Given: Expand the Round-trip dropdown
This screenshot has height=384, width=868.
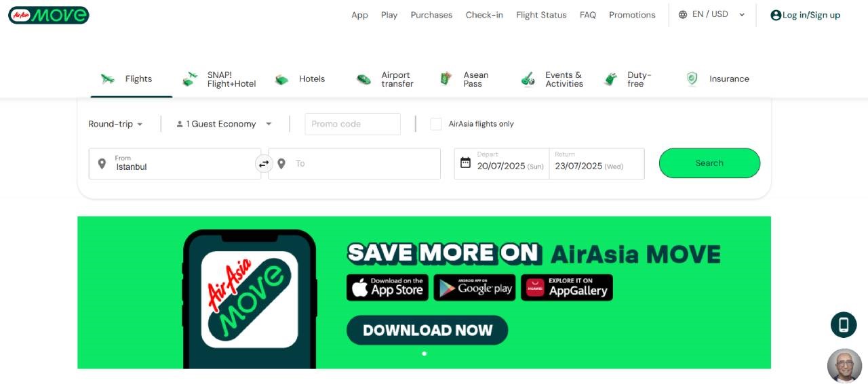Looking at the screenshot, I should (115, 124).
